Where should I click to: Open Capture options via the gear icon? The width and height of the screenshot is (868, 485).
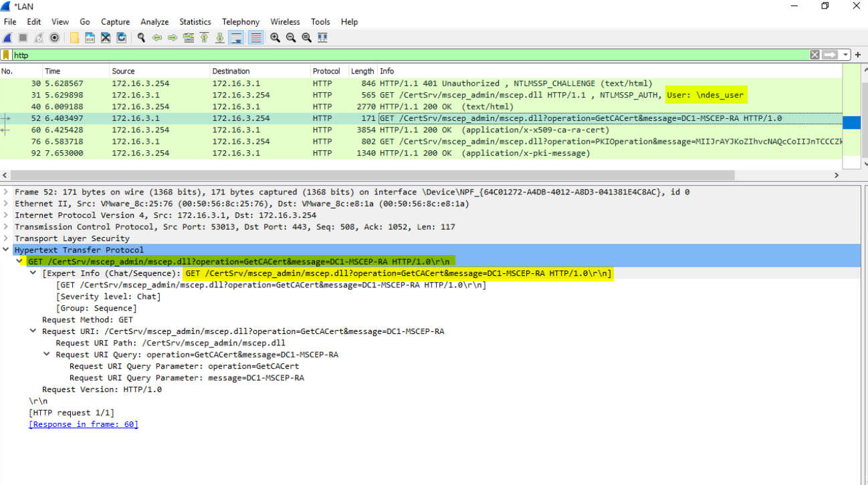54,37
